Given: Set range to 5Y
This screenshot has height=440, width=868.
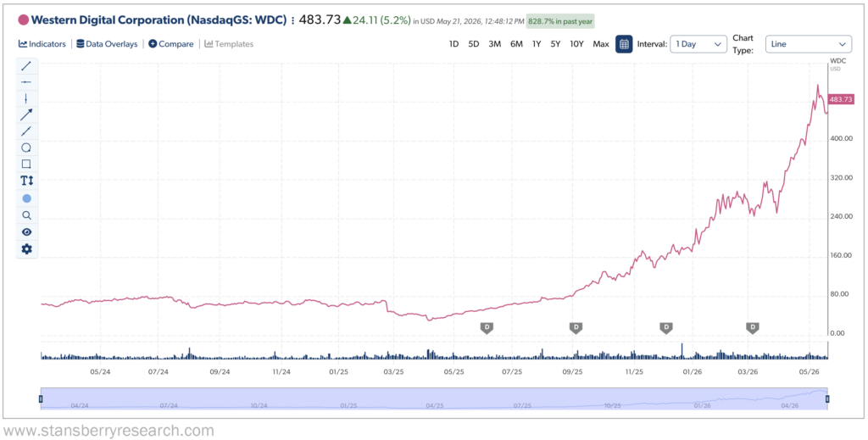Looking at the screenshot, I should pyautogui.click(x=555, y=44).
